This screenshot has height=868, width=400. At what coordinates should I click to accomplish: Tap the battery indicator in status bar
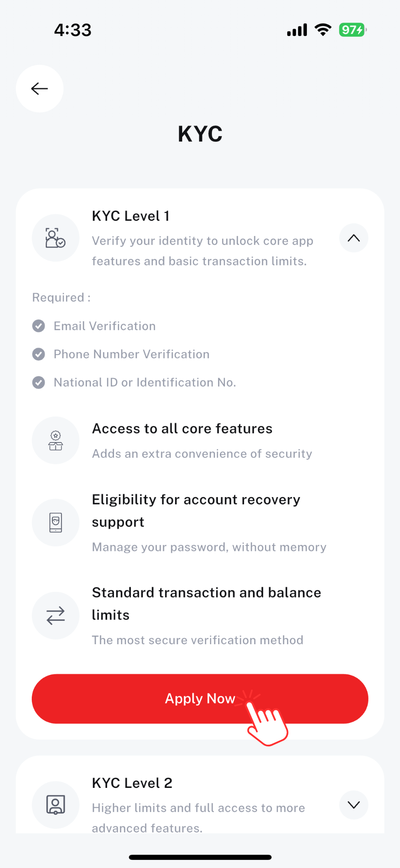352,30
